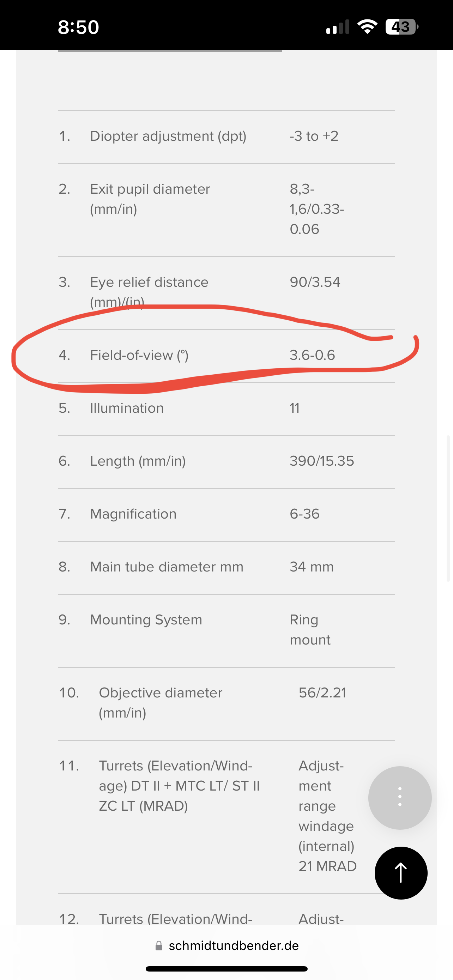Tap the Magnification 6-36 value
453x980 pixels.
coord(305,514)
